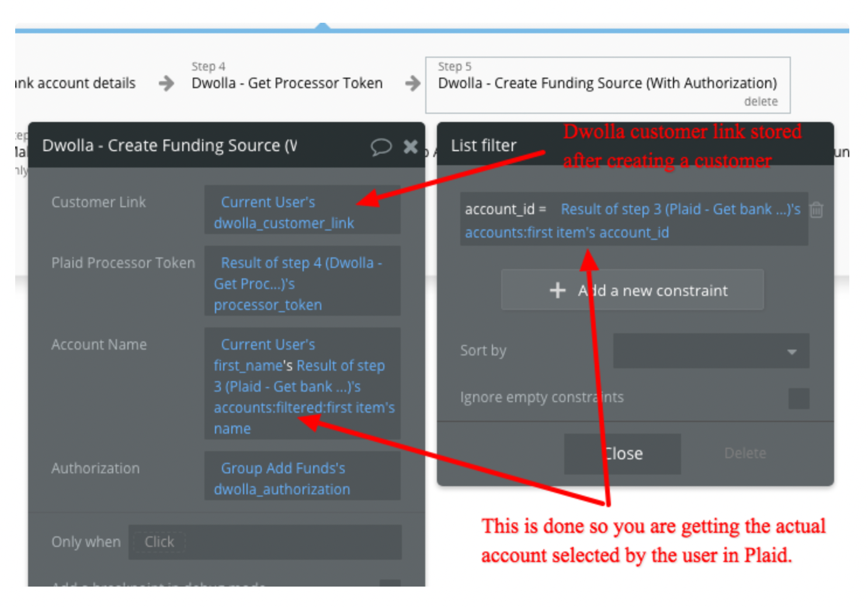868x607 pixels.
Task: Click the 'Customer Link' label
Action: point(99,203)
